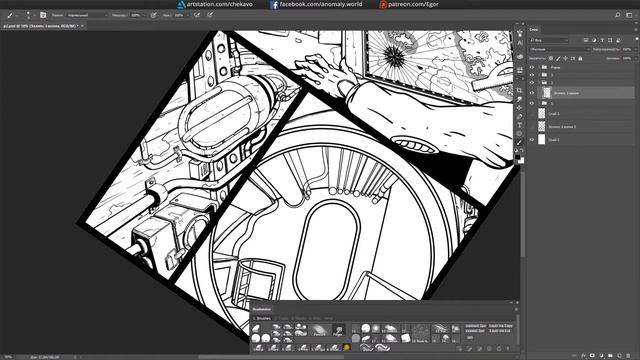640x360 pixels.
Task: Click the lock position icon in Layers panel
Action: (565, 58)
